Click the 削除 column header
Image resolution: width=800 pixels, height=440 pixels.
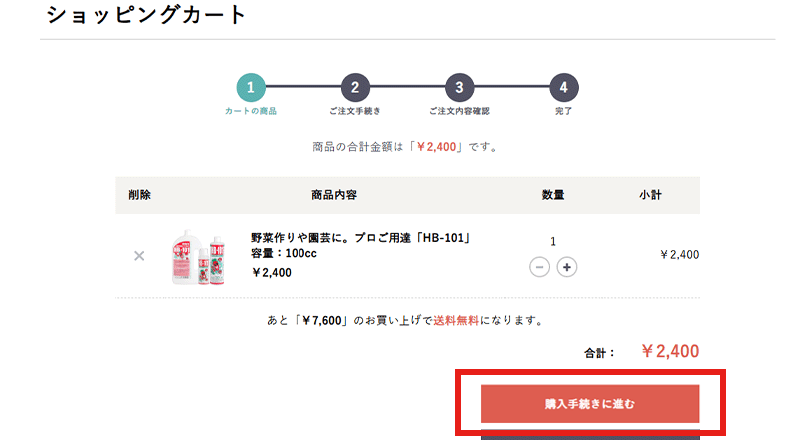click(140, 195)
